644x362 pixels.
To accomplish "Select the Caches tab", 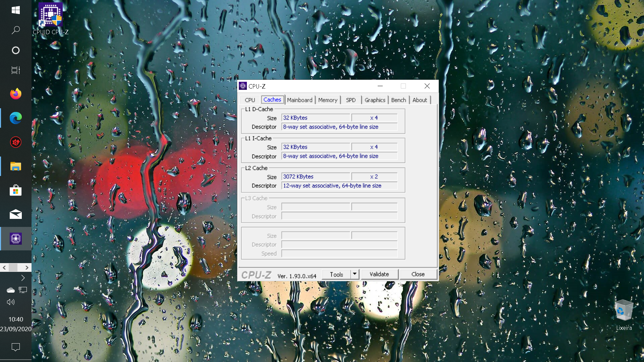I will (x=272, y=100).
